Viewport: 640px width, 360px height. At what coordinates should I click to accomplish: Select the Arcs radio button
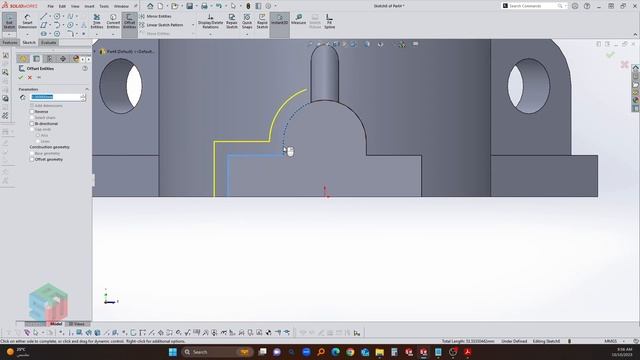[38, 136]
